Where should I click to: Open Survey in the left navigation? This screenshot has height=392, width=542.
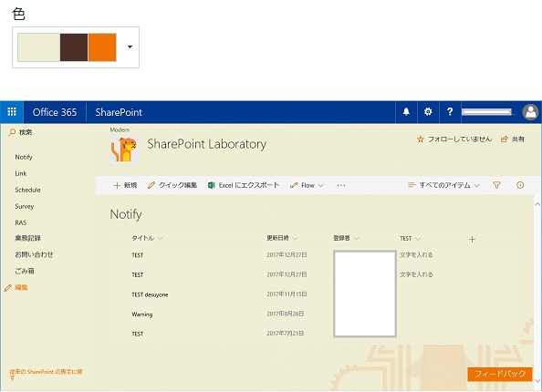tap(25, 206)
